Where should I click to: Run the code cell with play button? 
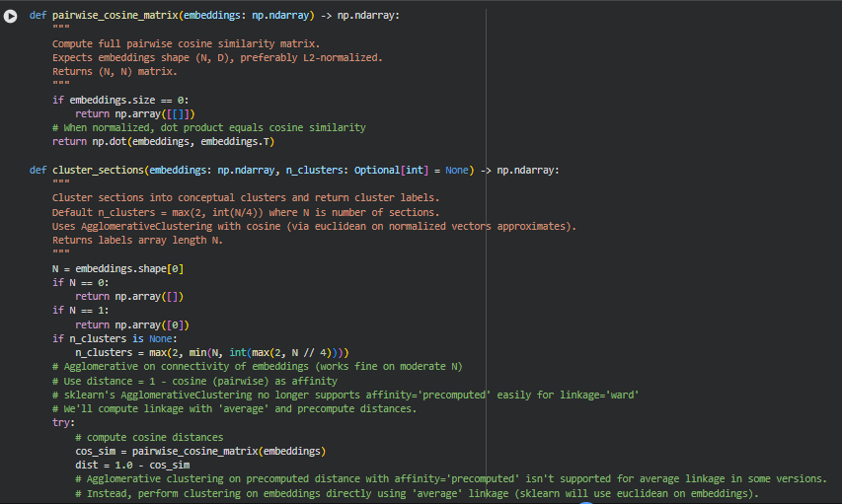click(x=12, y=17)
